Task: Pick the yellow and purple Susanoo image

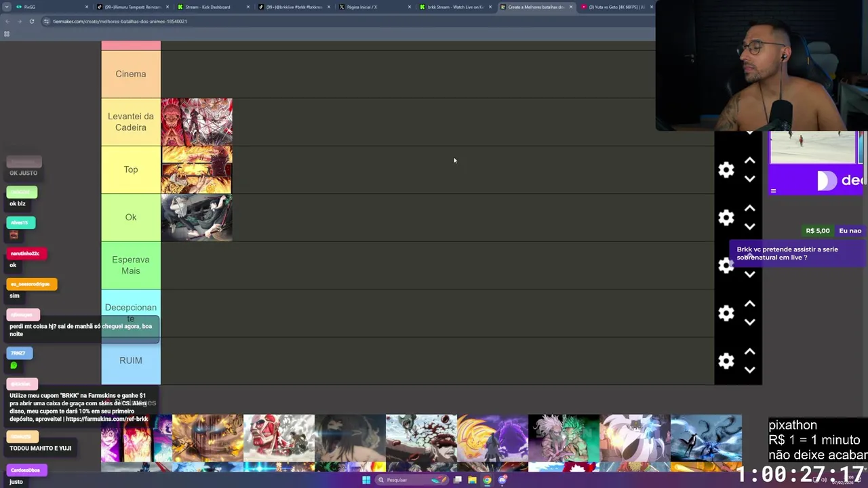Action: click(x=492, y=439)
